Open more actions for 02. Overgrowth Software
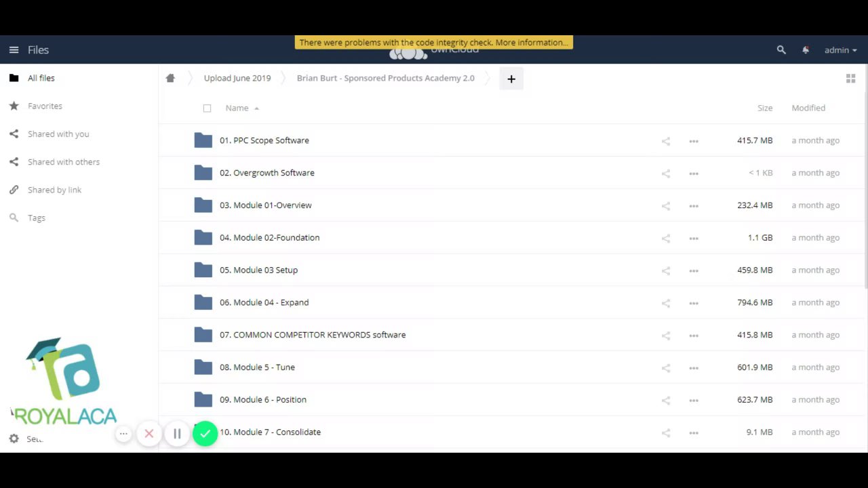The height and width of the screenshot is (488, 868). [x=694, y=174]
